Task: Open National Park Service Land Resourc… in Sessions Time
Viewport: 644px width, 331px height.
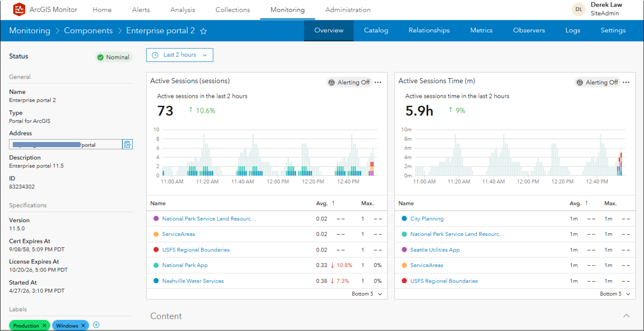Action: click(x=457, y=234)
